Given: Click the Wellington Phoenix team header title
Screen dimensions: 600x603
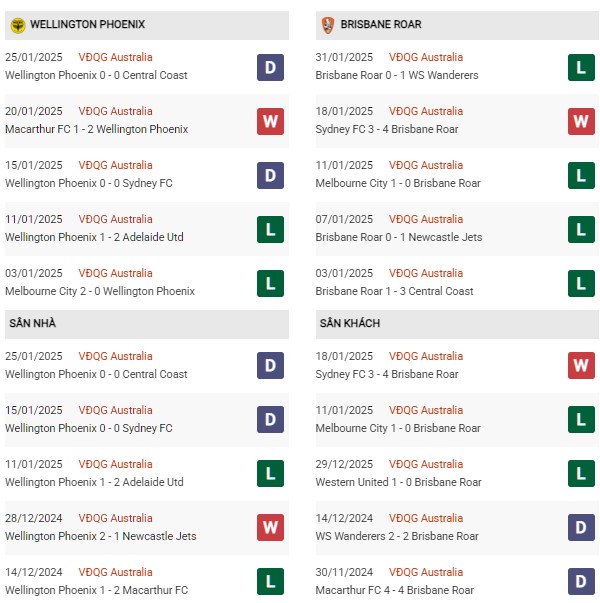Looking at the screenshot, I should (87, 24).
